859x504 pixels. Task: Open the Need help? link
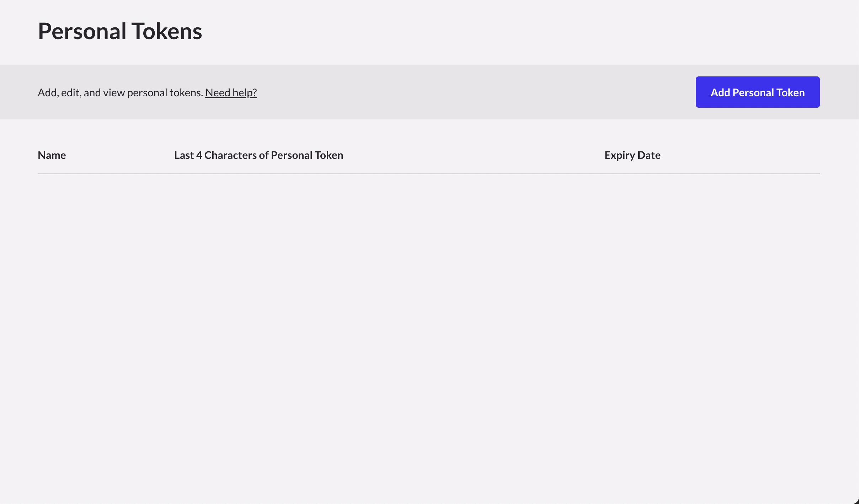[x=231, y=92]
